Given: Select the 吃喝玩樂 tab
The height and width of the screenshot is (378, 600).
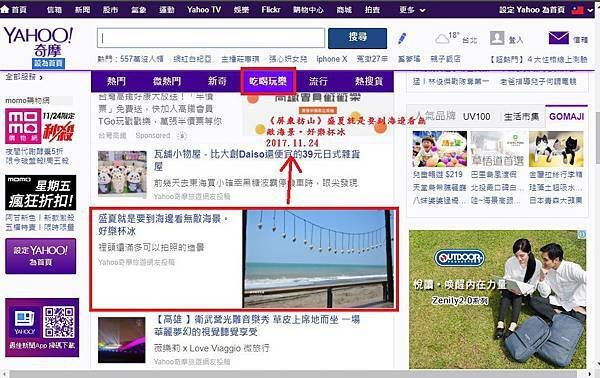Looking at the screenshot, I should (x=268, y=81).
